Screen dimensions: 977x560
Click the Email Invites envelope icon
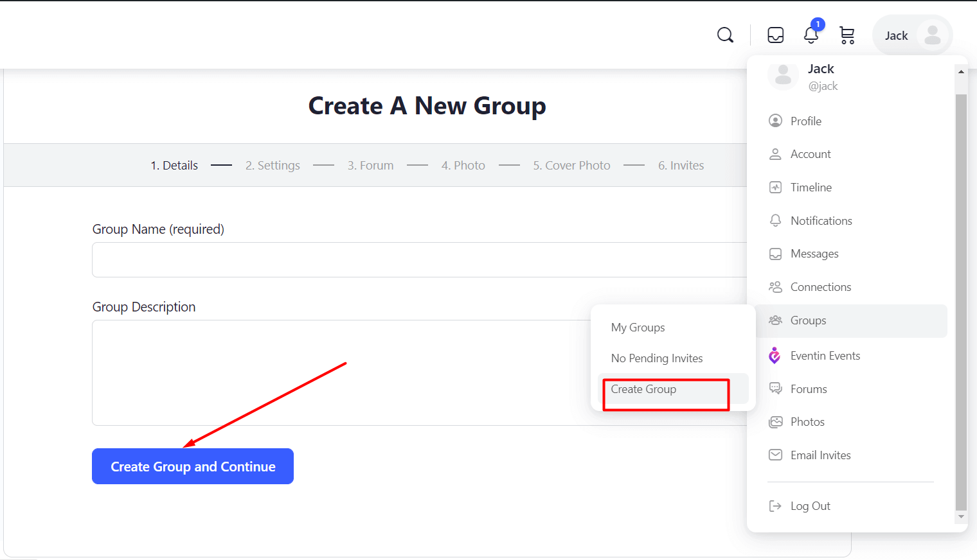(x=775, y=455)
